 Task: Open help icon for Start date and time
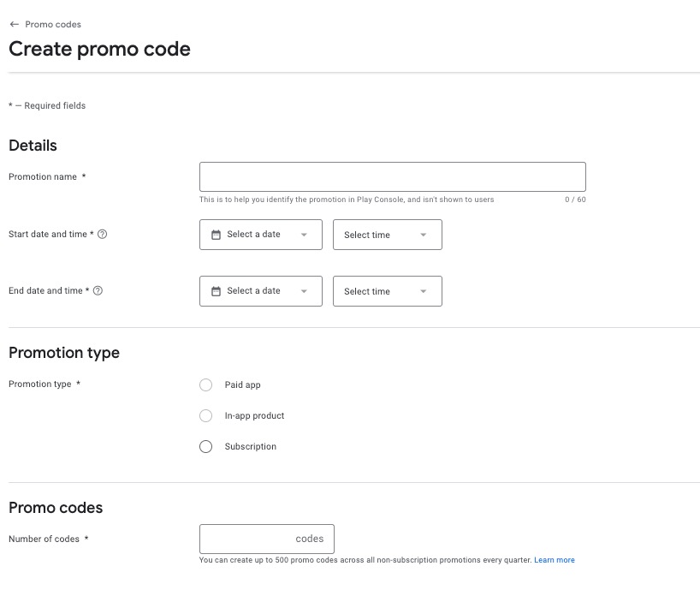(102, 234)
